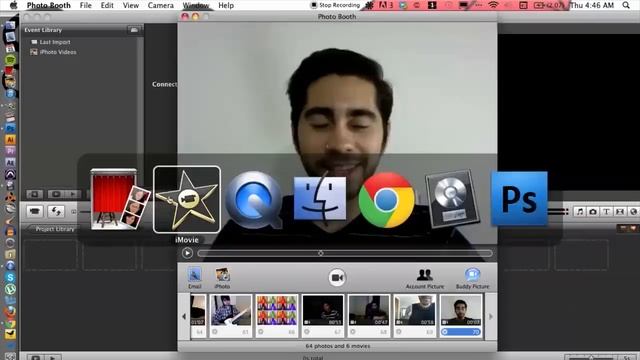Open the Camera menu
640x360 pixels.
160,5
